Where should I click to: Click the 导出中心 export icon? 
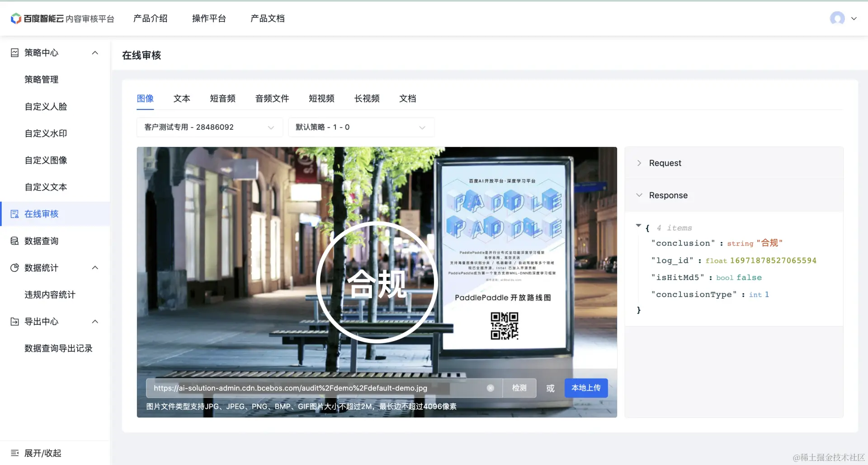point(15,322)
